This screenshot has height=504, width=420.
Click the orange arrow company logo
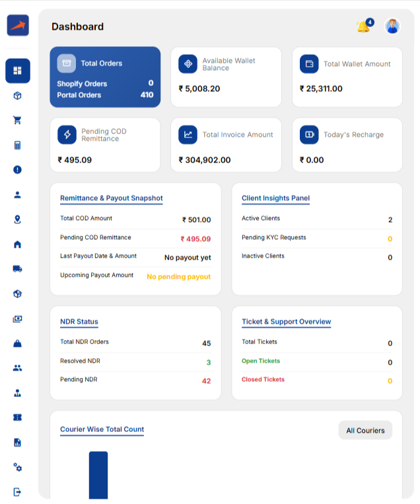tap(18, 25)
